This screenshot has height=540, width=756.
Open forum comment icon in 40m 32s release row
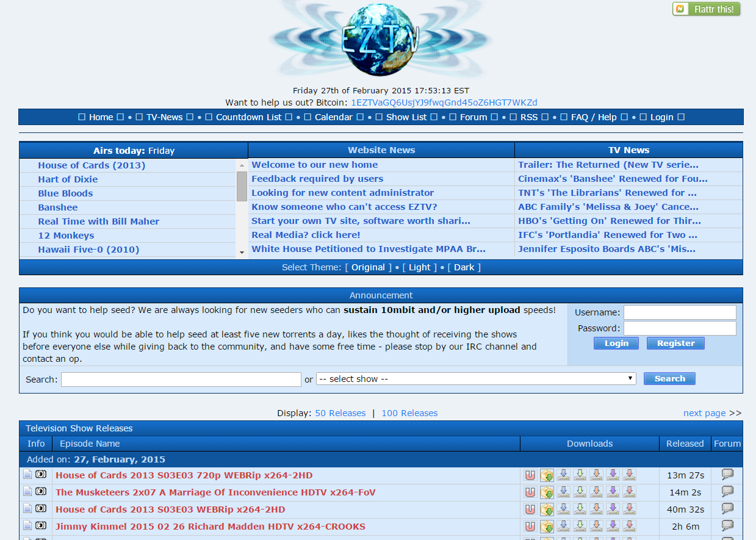(727, 508)
